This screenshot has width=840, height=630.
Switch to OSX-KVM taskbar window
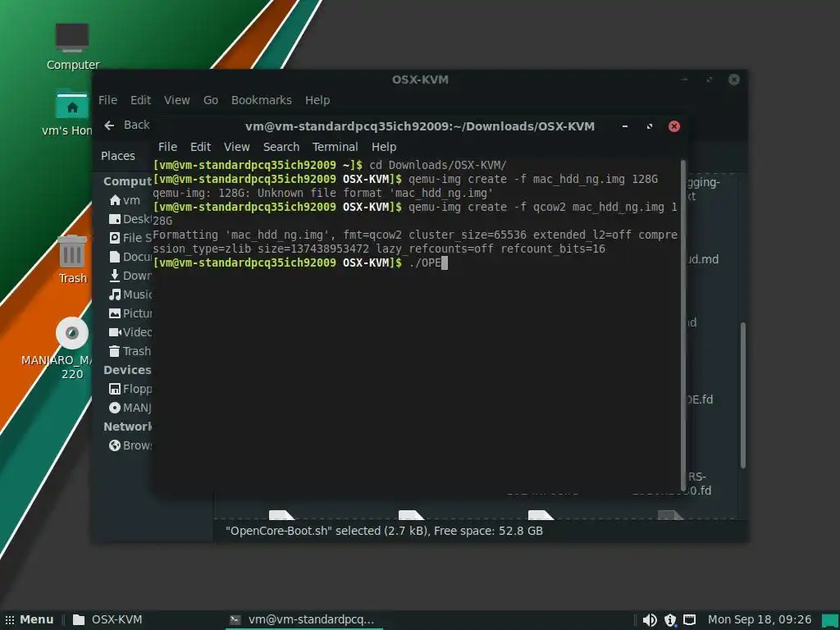pos(107,620)
